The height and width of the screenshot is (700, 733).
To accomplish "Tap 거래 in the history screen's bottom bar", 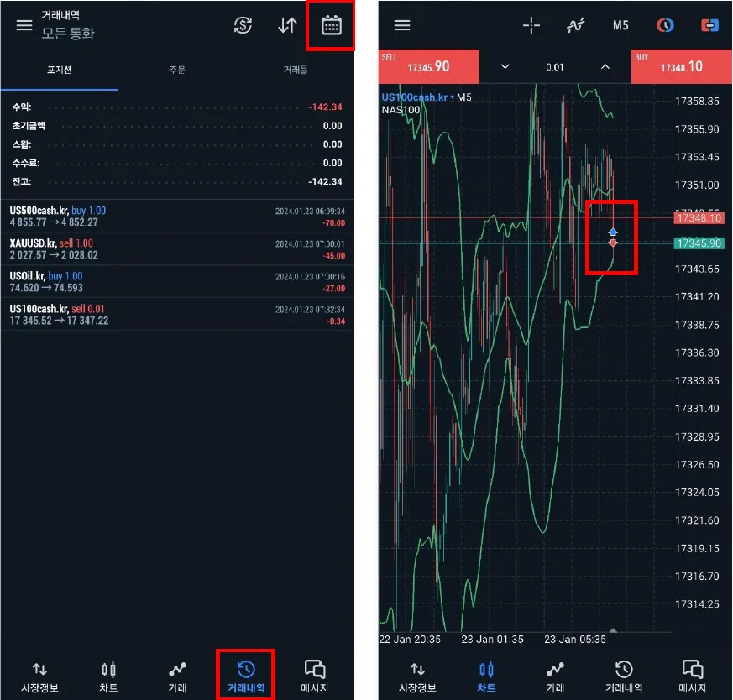I will [x=178, y=677].
